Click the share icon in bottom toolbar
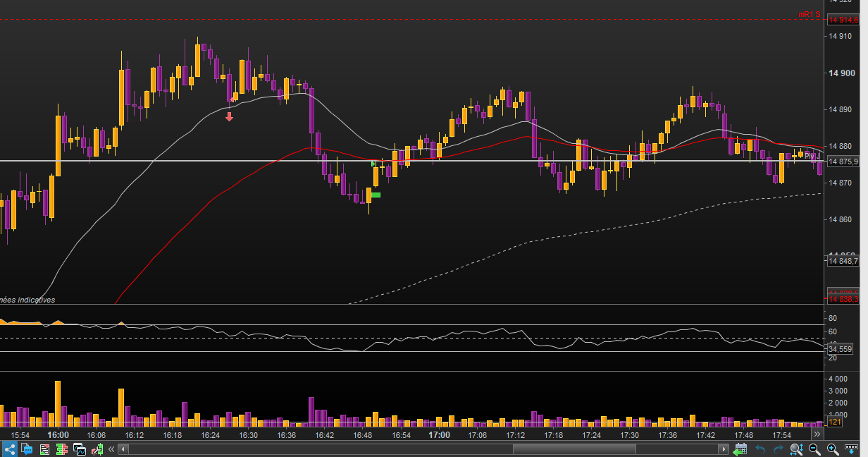The height and width of the screenshot is (457, 868). tap(10, 449)
